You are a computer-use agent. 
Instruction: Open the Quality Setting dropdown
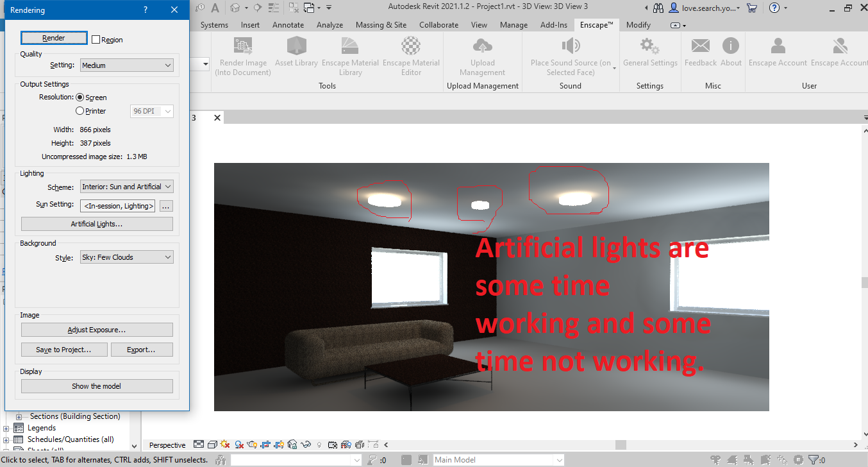(x=127, y=65)
